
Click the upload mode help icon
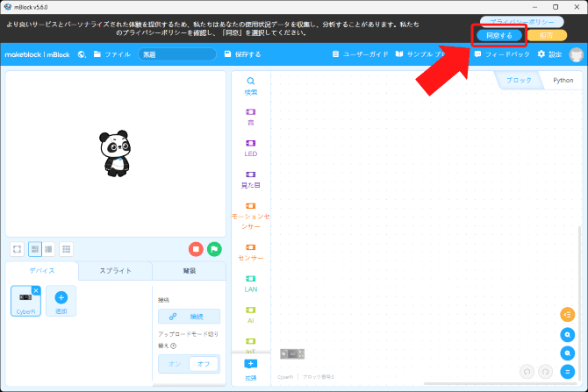click(x=173, y=346)
